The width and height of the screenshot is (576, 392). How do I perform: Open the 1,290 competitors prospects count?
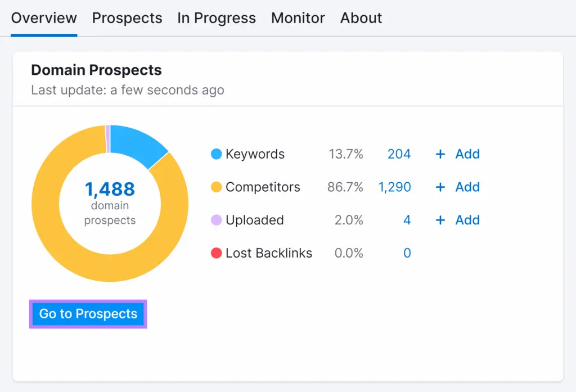[394, 187]
